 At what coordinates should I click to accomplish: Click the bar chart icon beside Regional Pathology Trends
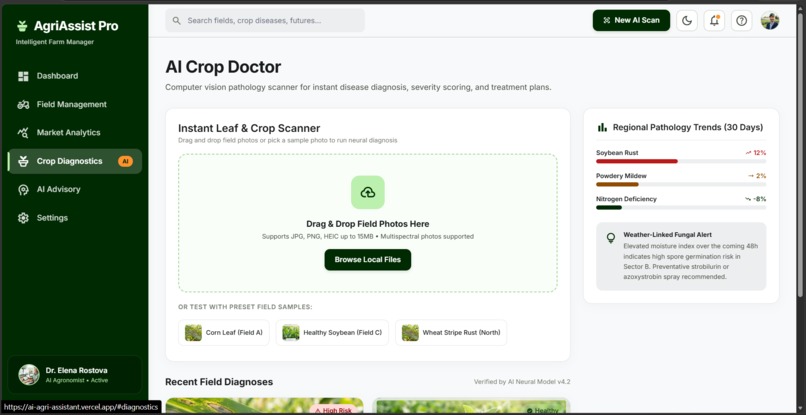(602, 128)
